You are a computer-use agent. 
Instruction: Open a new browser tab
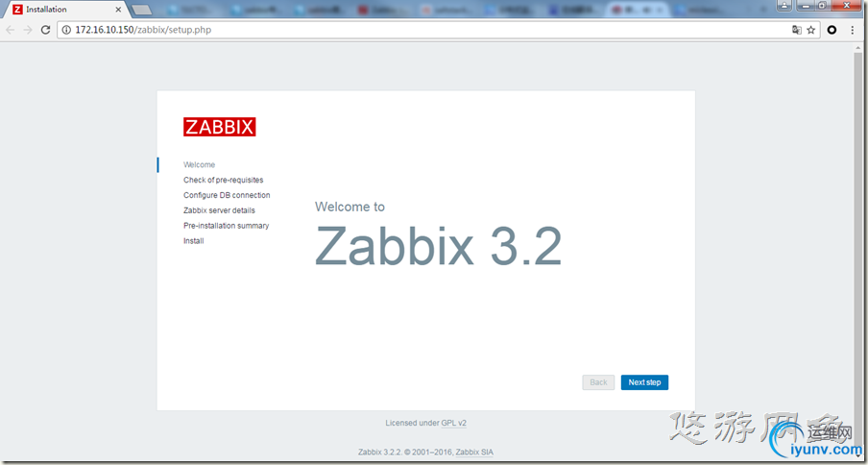coord(142,10)
